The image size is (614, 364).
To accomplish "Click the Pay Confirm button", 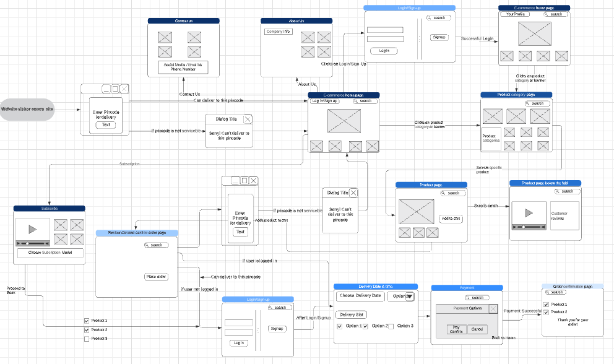I will (456, 329).
